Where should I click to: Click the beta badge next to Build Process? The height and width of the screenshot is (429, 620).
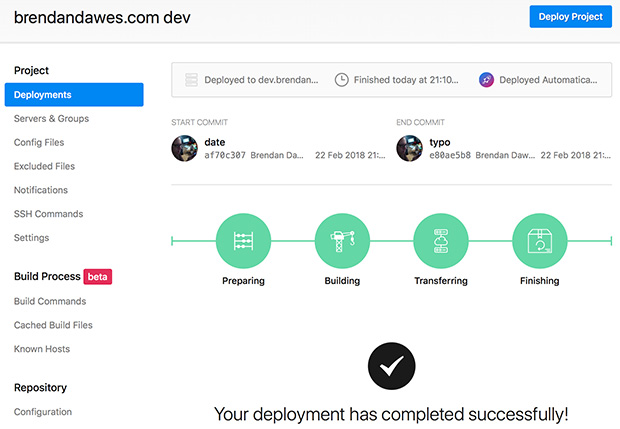coord(98,276)
